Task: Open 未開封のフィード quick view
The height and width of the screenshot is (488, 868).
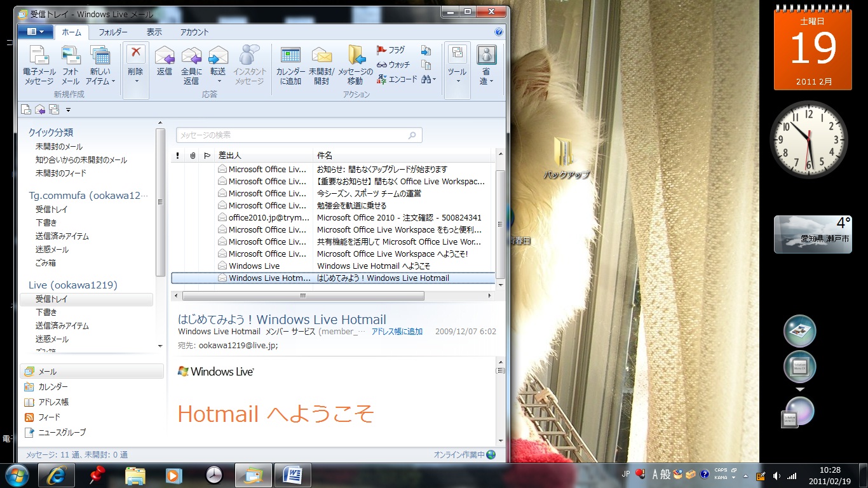Action: pos(60,173)
